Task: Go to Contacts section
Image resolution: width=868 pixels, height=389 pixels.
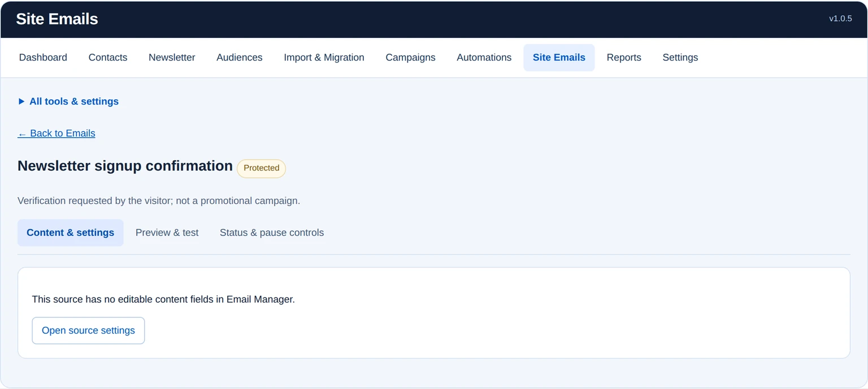Action: click(x=108, y=58)
